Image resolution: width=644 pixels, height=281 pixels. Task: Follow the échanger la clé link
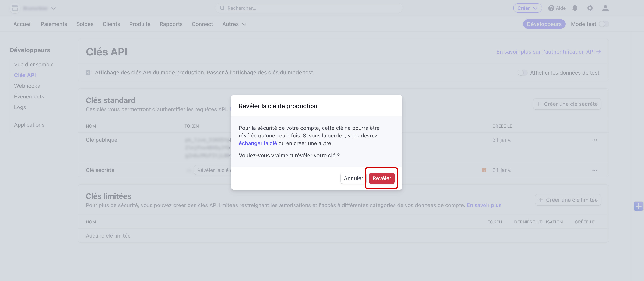tap(258, 143)
